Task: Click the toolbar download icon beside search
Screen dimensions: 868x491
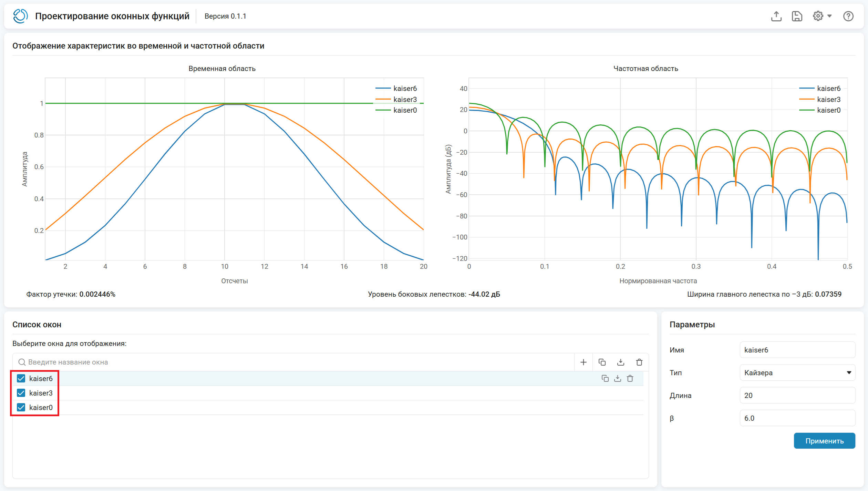Action: [621, 362]
